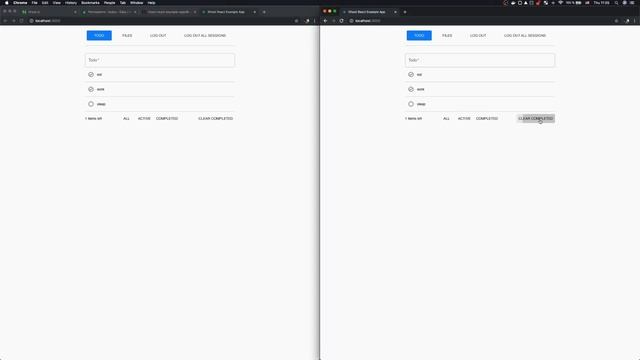
Task: Click the bookmark star in left window address bar
Action: click(296, 21)
